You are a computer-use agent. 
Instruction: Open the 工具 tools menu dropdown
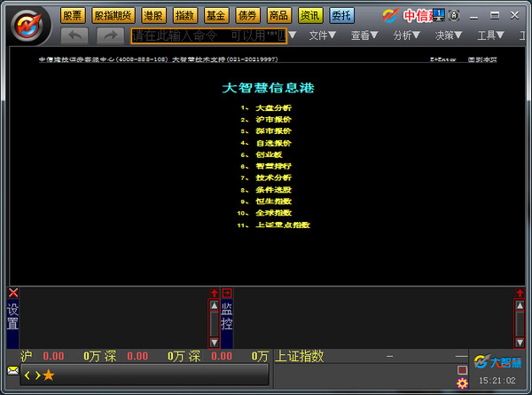click(x=490, y=36)
